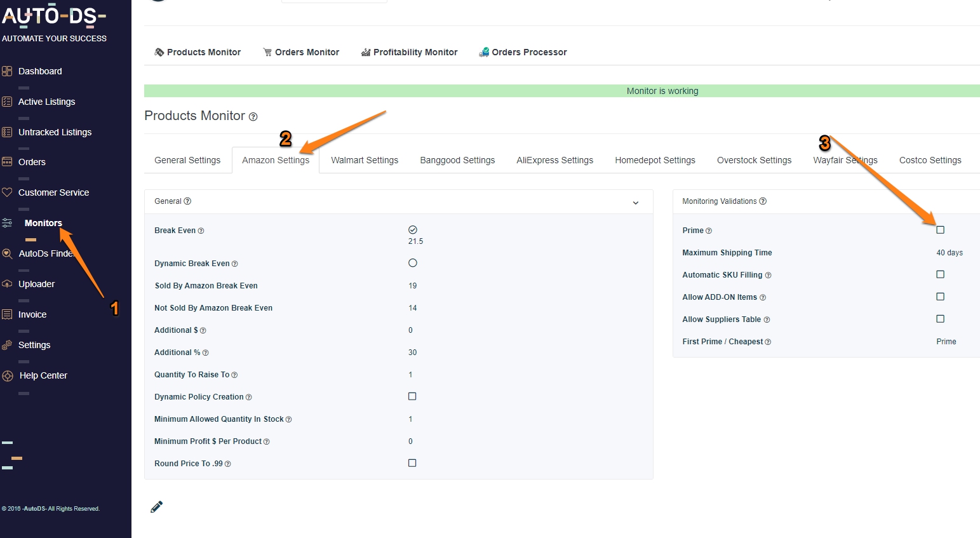980x538 pixels.
Task: Switch to the Costco Settings tab
Action: click(930, 160)
